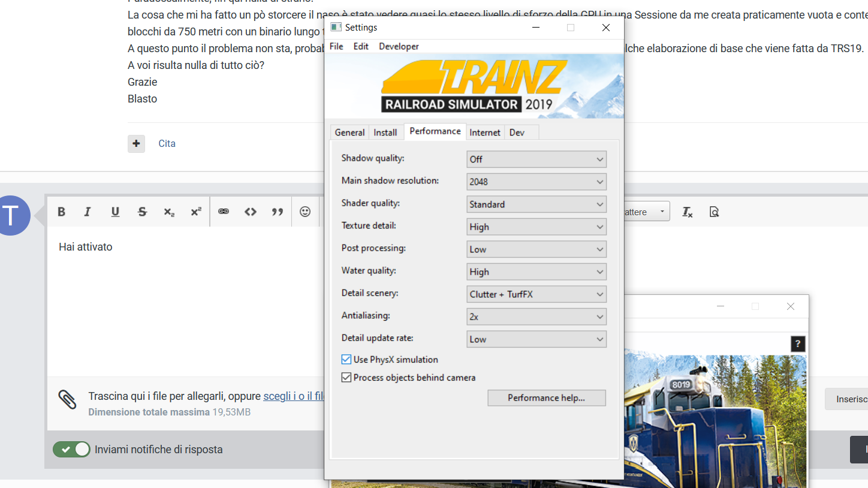Enable Use PhysX simulation checkbox
Image resolution: width=868 pixels, height=488 pixels.
click(x=346, y=360)
